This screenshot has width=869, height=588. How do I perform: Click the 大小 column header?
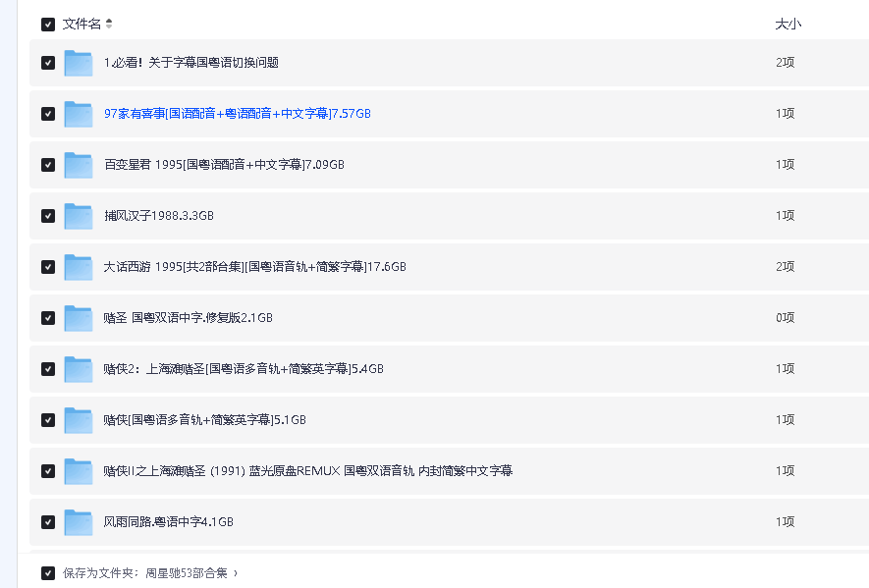pyautogui.click(x=788, y=25)
